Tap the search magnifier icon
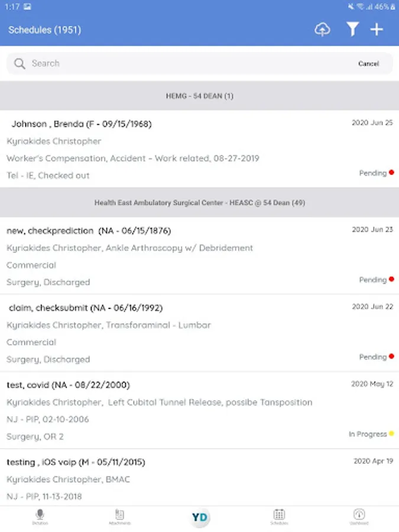 (20, 63)
